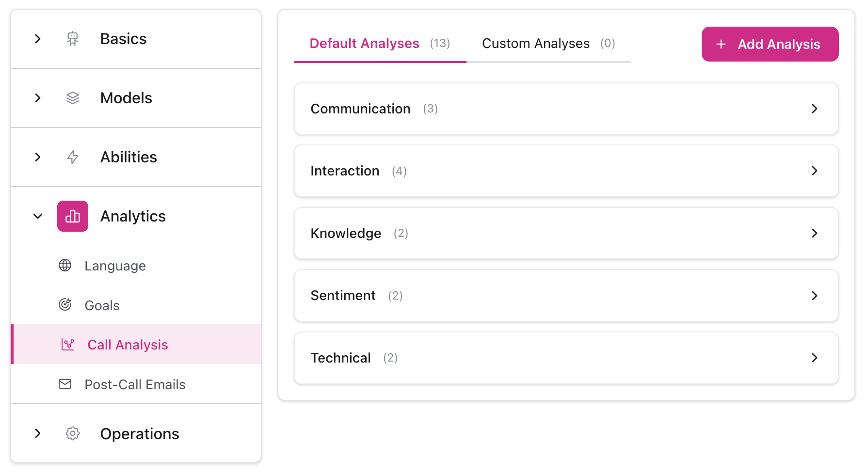The width and height of the screenshot is (868, 475).
Task: Expand the Sentiment analyses group
Action: pyautogui.click(x=565, y=296)
